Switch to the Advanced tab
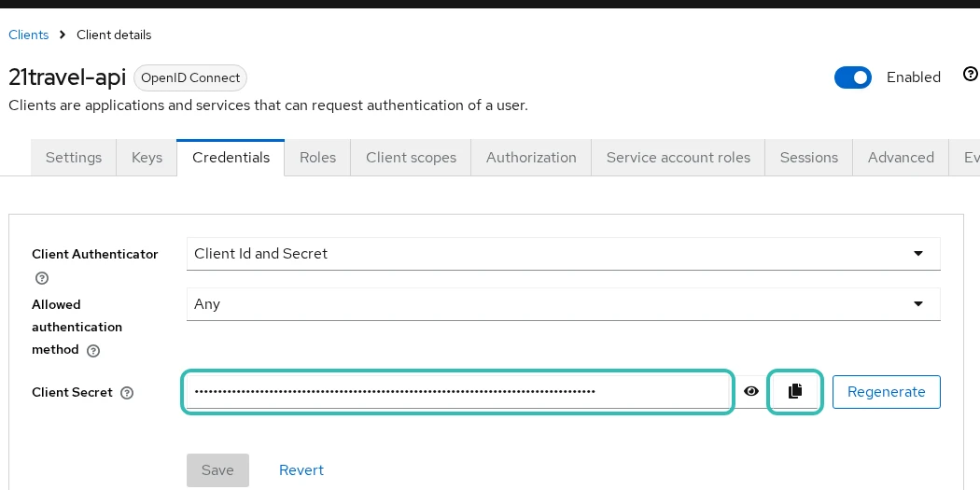 (901, 158)
